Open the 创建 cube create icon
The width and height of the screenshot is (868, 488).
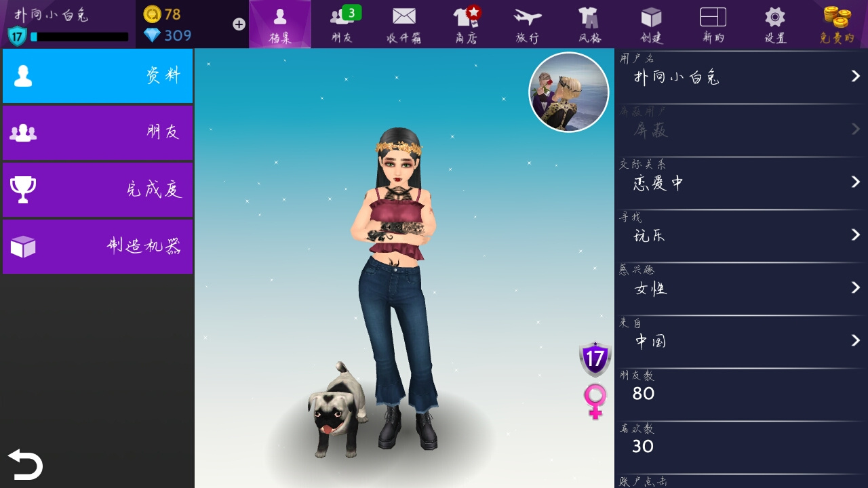(651, 24)
